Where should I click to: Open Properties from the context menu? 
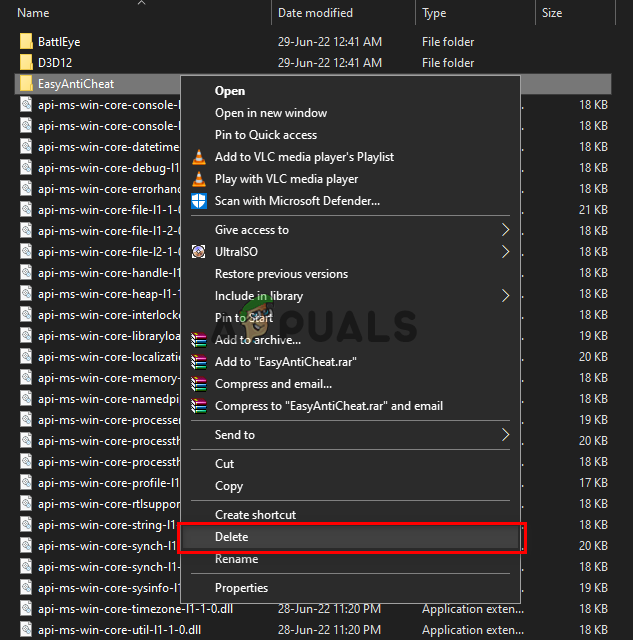point(241,588)
